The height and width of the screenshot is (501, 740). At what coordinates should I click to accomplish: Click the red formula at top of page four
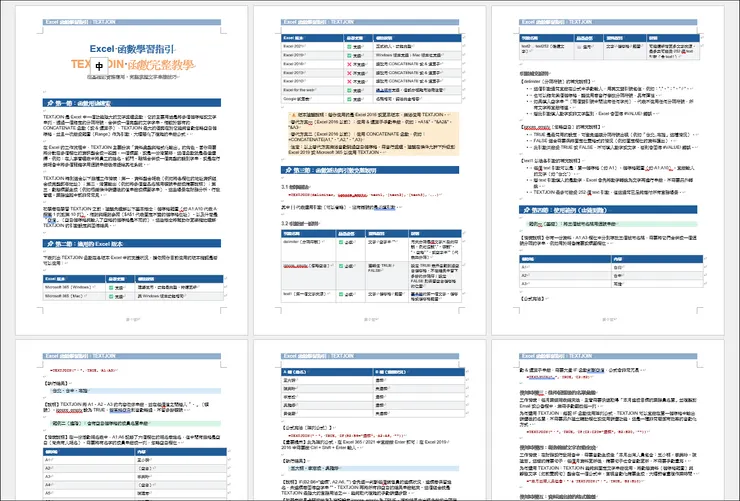pos(83,371)
